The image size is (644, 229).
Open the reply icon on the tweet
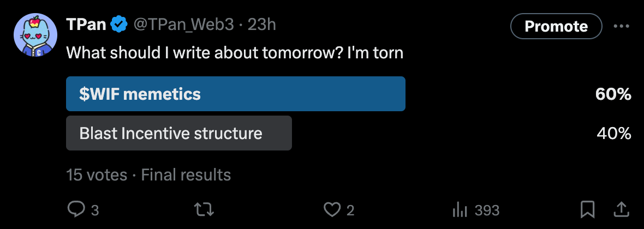pos(75,209)
